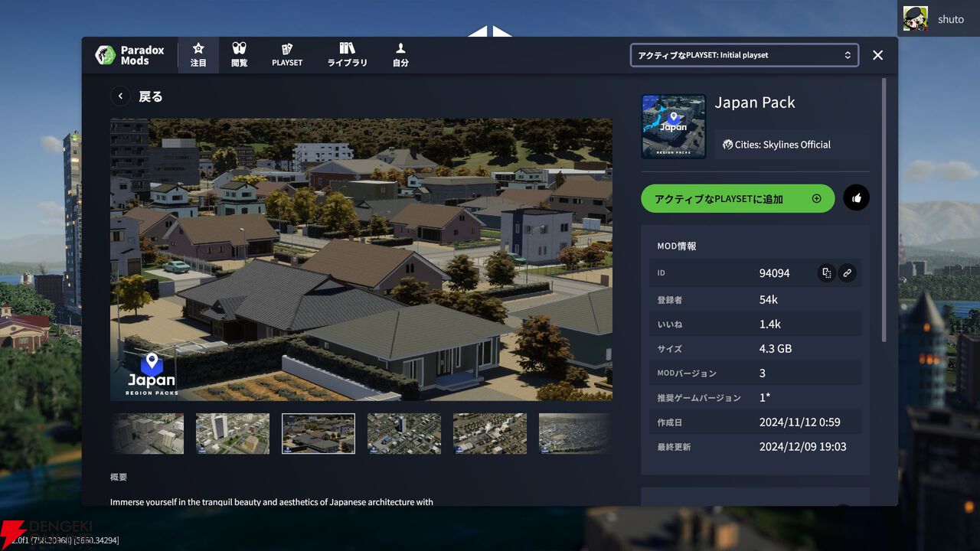Viewport: 980px width, 551px height.
Task: Expand the アクティブなPLAYSET dropdown
Action: point(744,55)
